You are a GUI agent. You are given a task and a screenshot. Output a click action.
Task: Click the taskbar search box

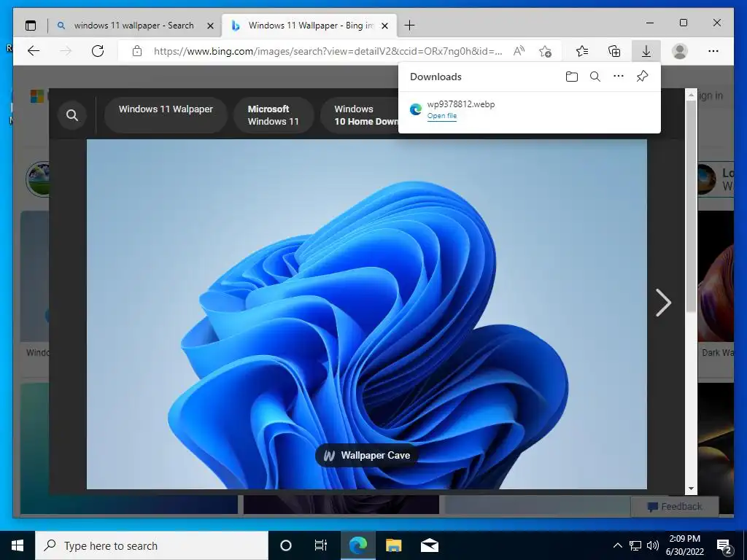coord(152,545)
